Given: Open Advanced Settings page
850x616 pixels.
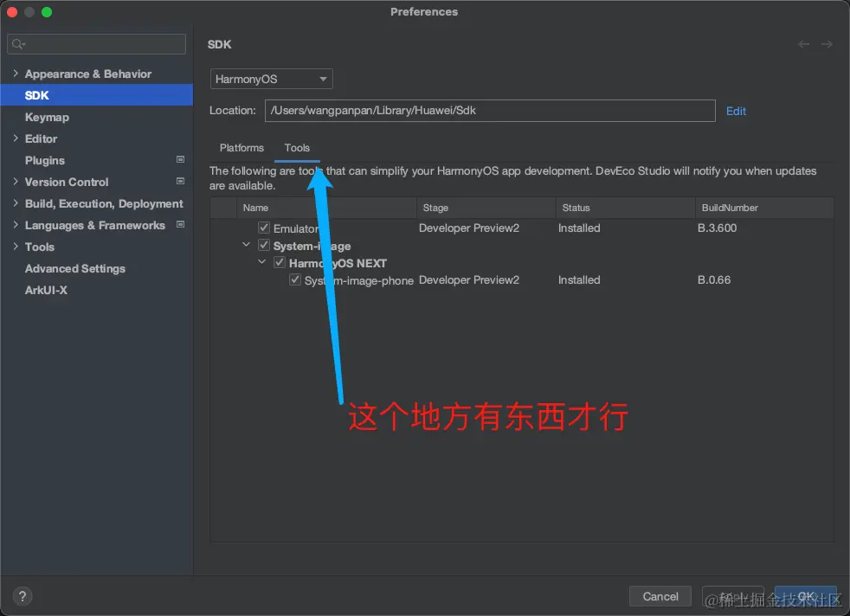Looking at the screenshot, I should click(74, 269).
